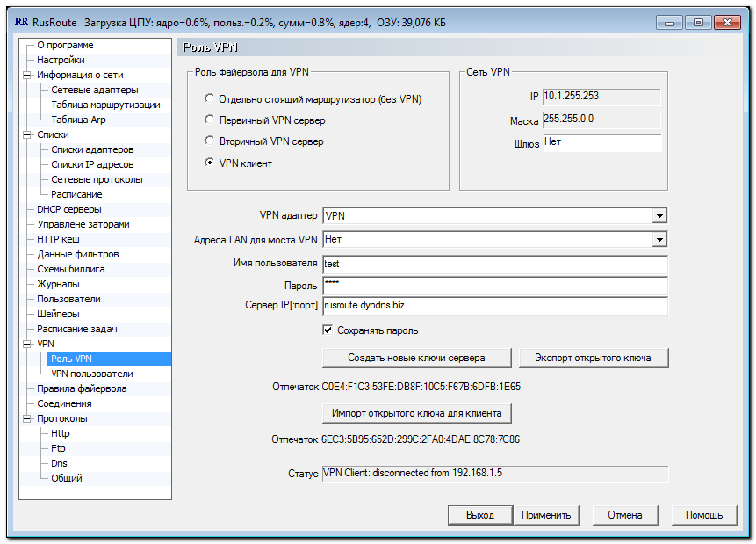
Task: Click client fingerprint 6EC3:5B95:652D text
Action: 421,439
